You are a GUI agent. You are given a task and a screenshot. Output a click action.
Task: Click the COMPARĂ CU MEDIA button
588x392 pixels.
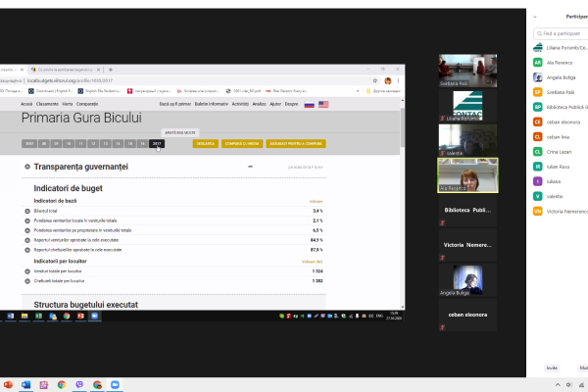(241, 143)
